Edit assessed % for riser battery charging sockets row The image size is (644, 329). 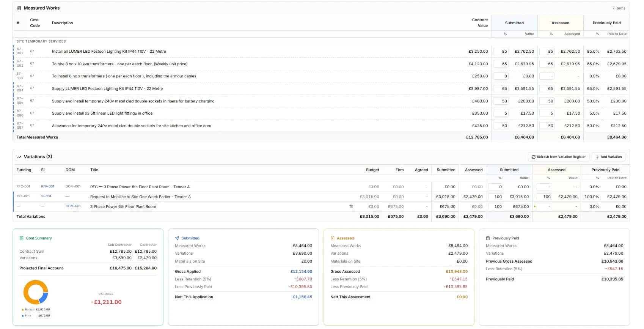[x=547, y=101]
